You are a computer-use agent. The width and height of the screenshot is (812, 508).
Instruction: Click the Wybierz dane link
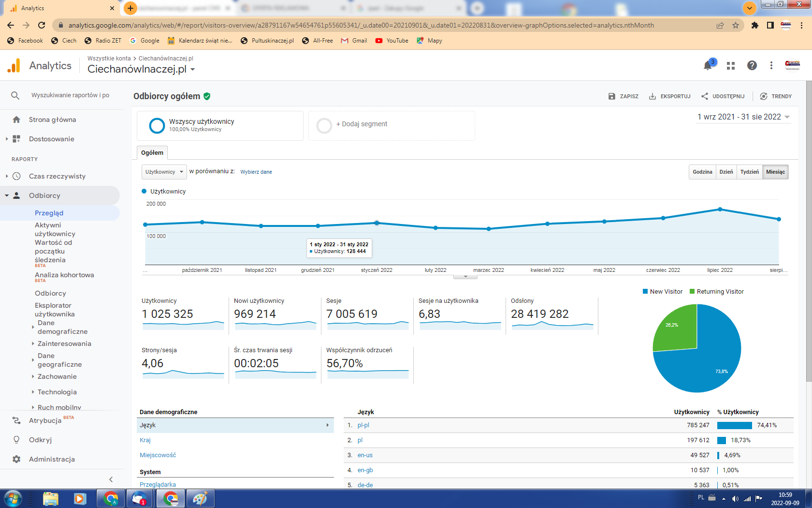coord(256,172)
